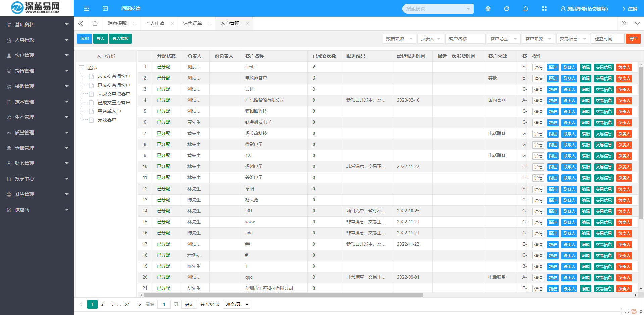Open the 负责人 filter dropdown

pos(431,39)
